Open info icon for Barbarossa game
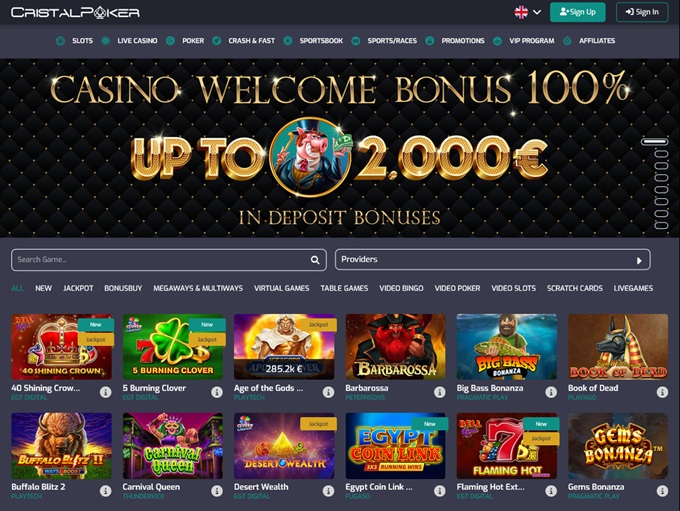 [439, 392]
